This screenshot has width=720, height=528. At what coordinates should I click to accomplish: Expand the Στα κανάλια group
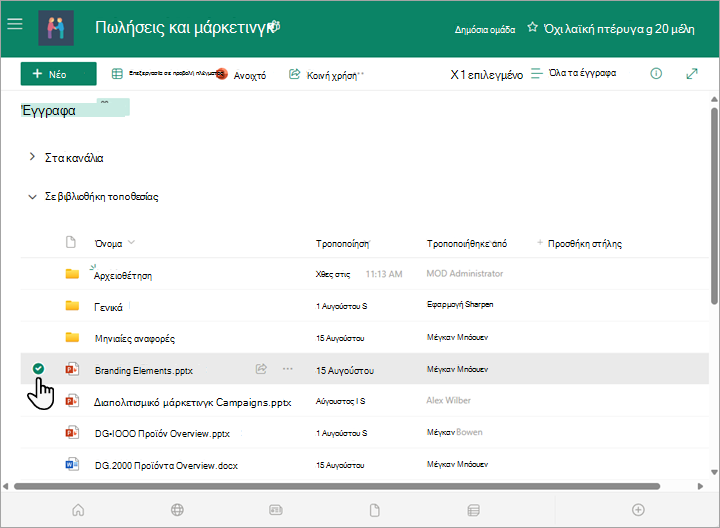pos(32,157)
